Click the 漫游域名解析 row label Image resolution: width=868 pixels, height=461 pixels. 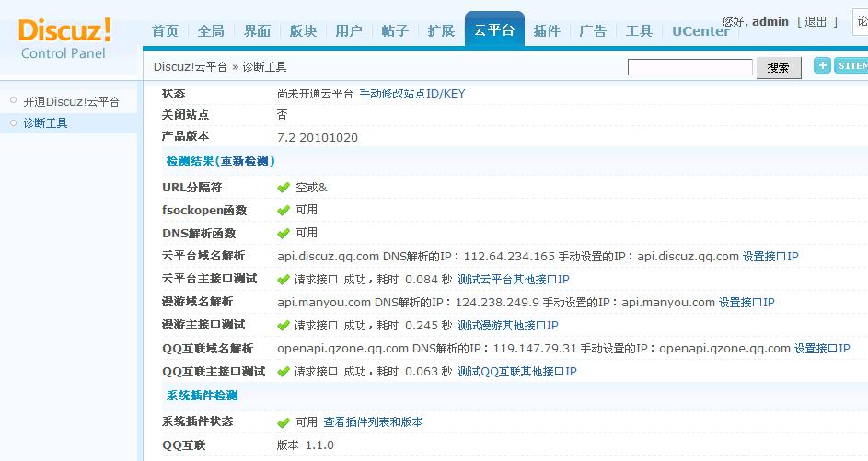coord(198,302)
